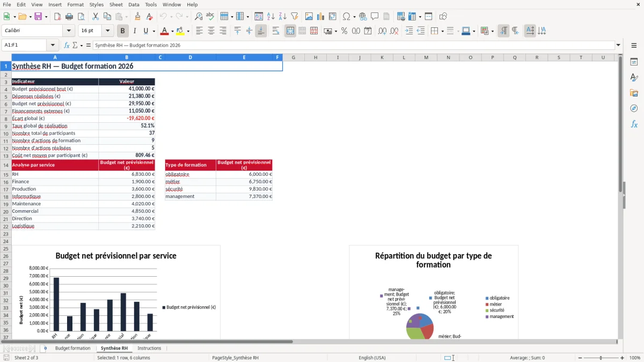
Task: Copy selection with the Copy icon
Action: coord(107,17)
